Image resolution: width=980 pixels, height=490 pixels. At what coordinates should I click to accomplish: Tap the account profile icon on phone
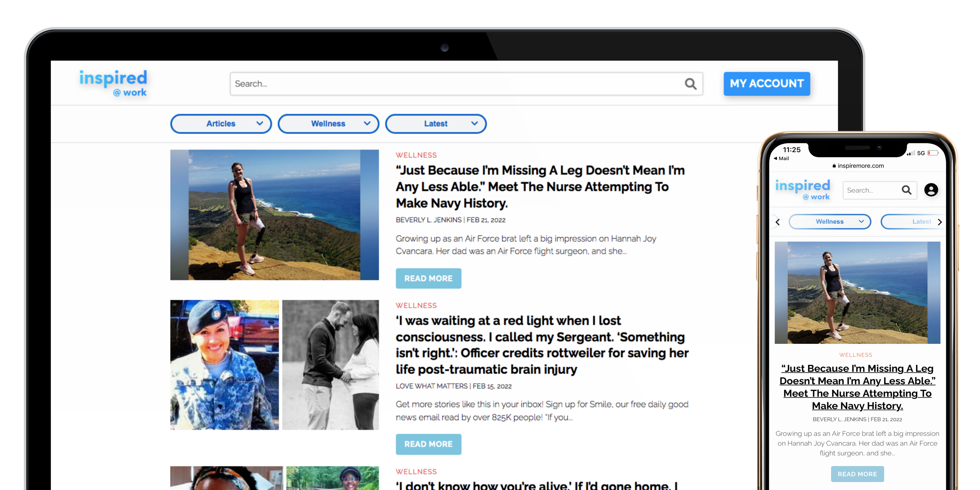point(931,190)
